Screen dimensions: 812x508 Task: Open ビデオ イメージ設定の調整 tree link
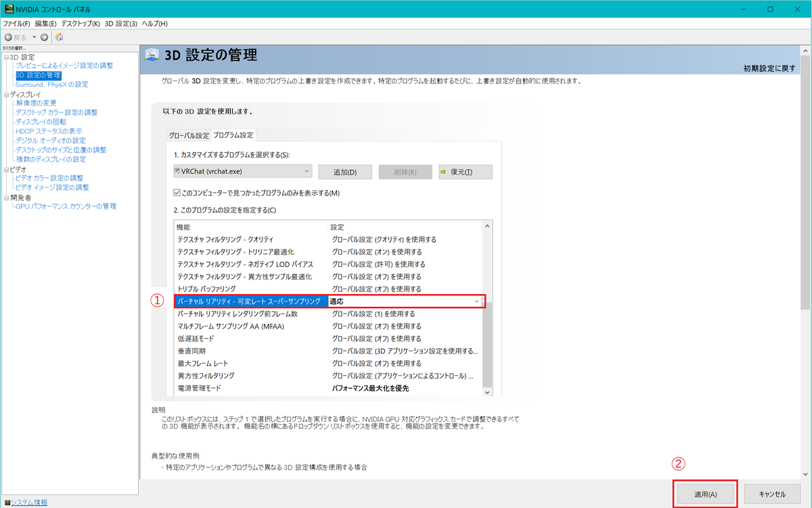click(52, 188)
